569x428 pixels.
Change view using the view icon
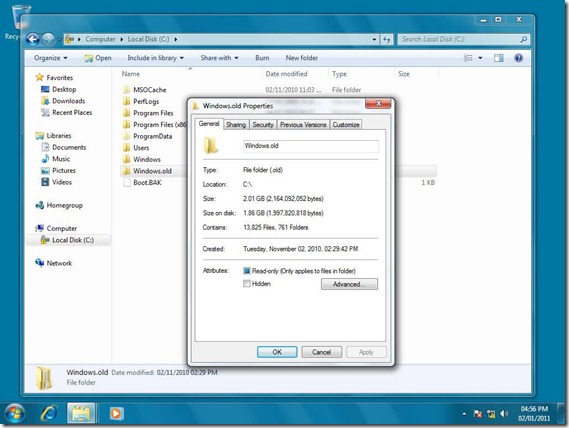point(468,58)
